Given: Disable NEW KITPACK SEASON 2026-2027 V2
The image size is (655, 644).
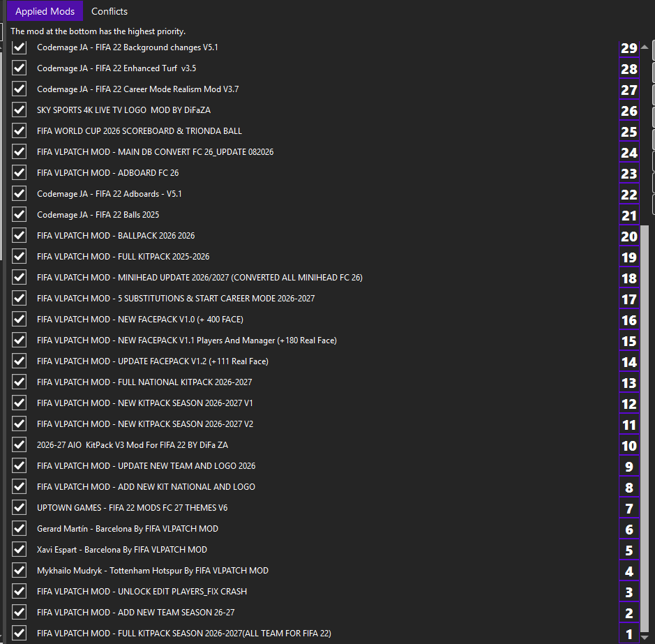Looking at the screenshot, I should point(20,424).
